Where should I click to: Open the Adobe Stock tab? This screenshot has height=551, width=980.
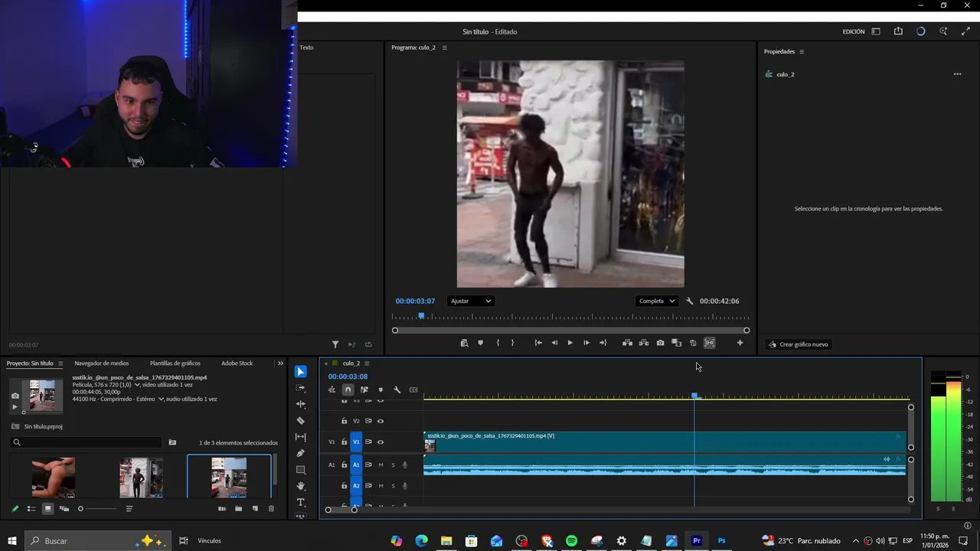point(237,364)
